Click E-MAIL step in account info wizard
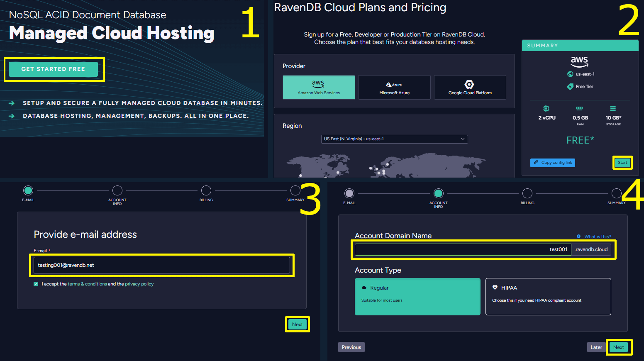The image size is (644, 361). 349,193
